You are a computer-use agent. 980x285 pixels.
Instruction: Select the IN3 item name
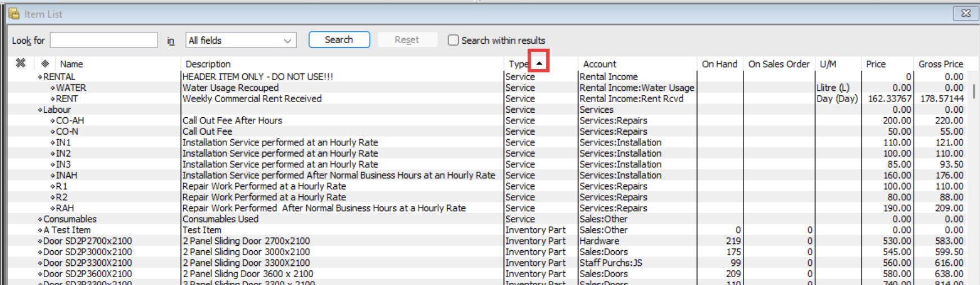click(63, 164)
